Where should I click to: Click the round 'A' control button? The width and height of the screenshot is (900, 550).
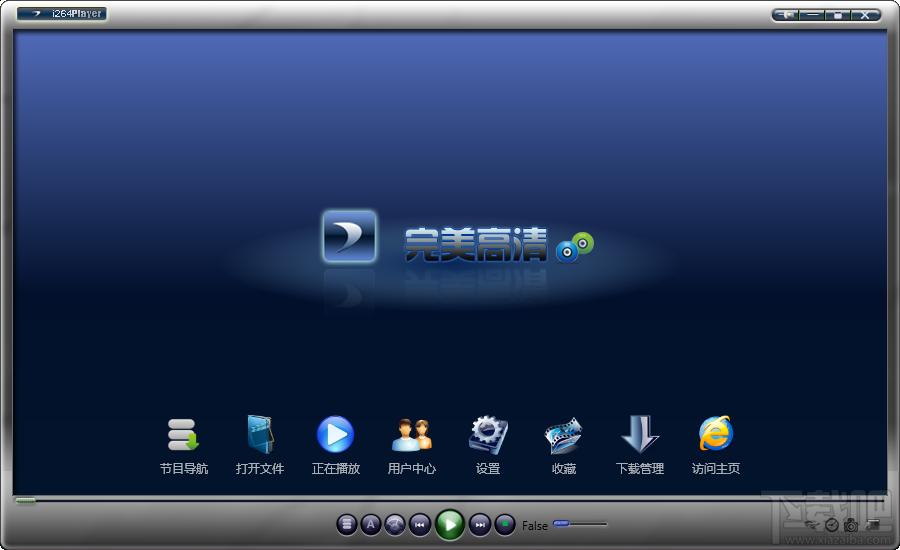(371, 524)
